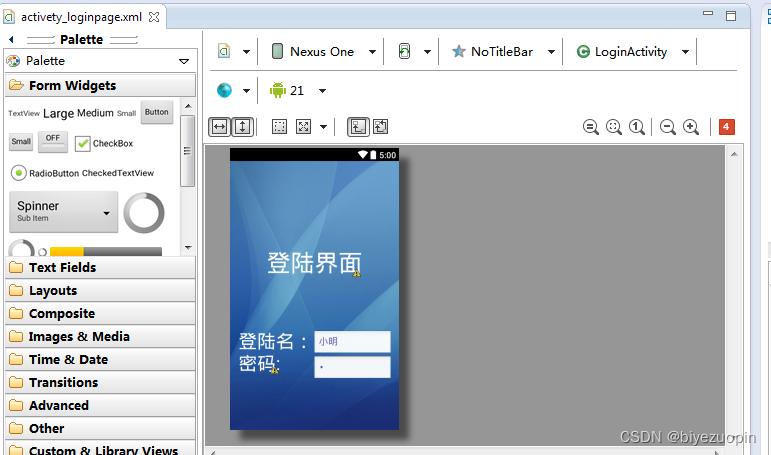Expand the Other category
Screen dimensions: 771x455
point(100,428)
